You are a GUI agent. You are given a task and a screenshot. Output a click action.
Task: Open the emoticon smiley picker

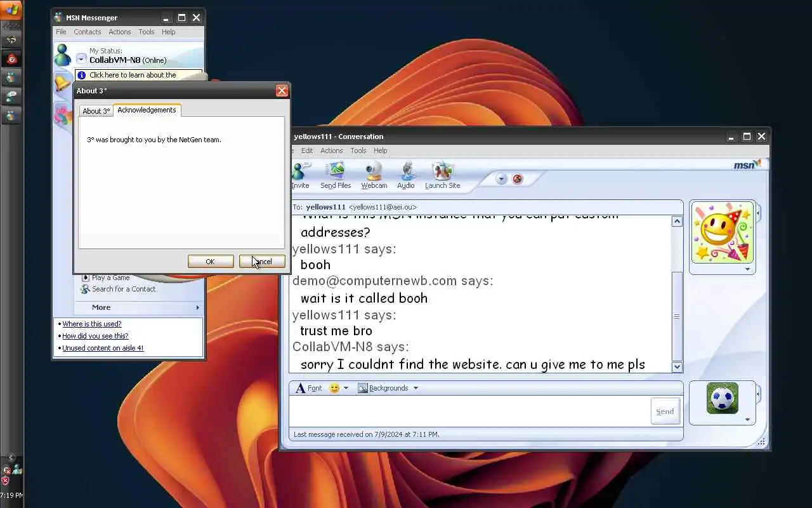coord(334,388)
